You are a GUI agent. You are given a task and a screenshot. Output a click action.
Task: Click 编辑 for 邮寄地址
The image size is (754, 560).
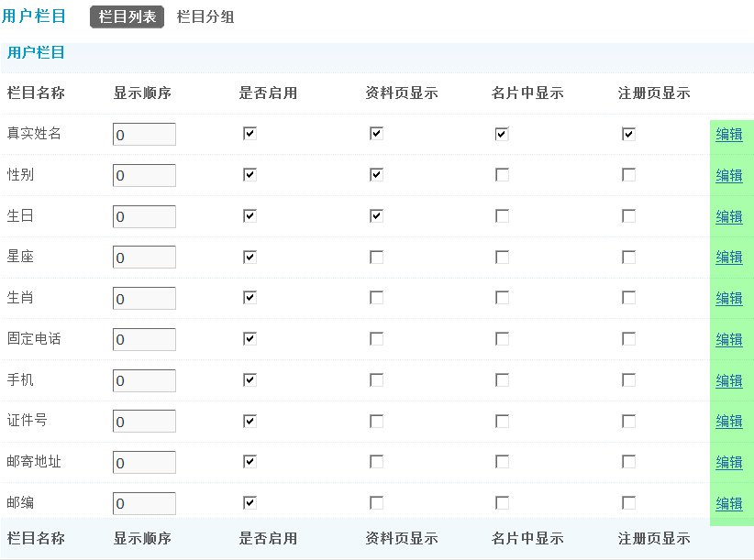click(x=728, y=462)
